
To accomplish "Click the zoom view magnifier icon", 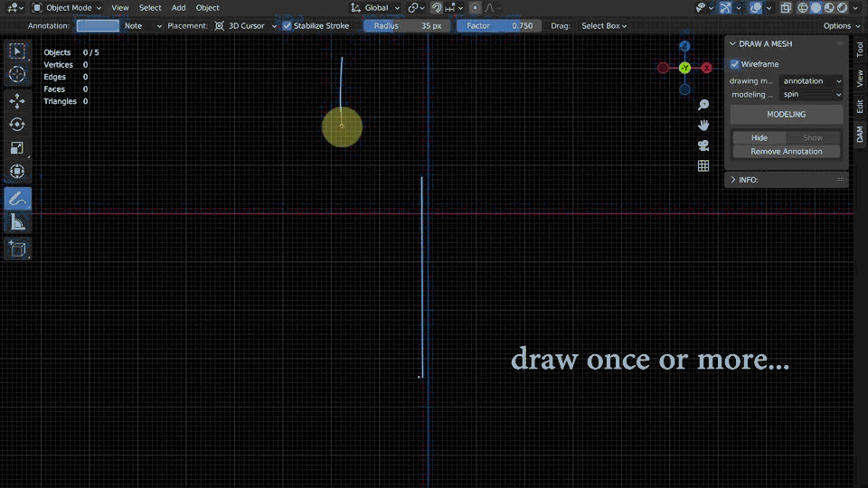I will coord(703,105).
